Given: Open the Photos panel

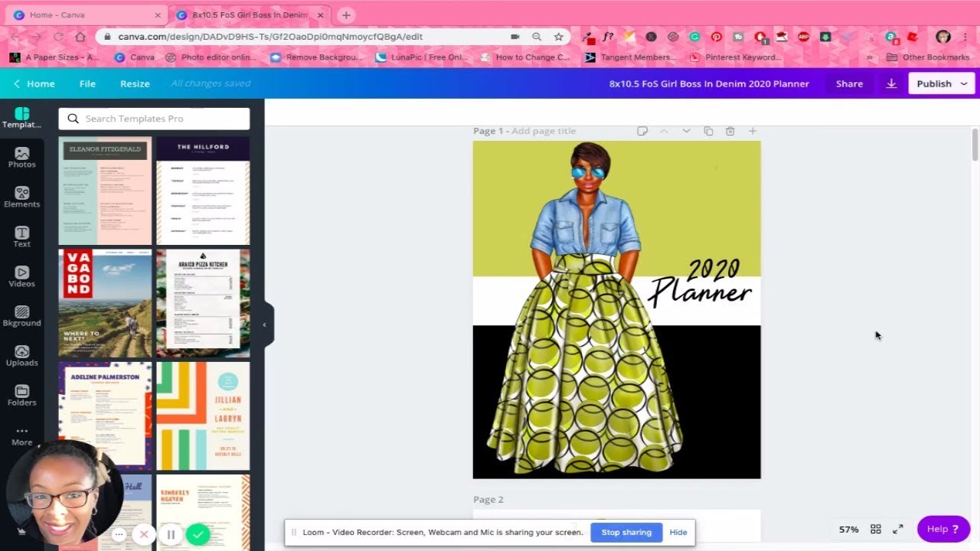Looking at the screenshot, I should (x=21, y=158).
